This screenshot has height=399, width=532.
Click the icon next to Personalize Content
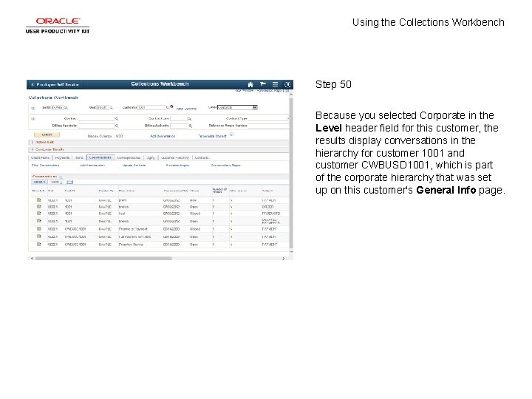[x=232, y=134]
